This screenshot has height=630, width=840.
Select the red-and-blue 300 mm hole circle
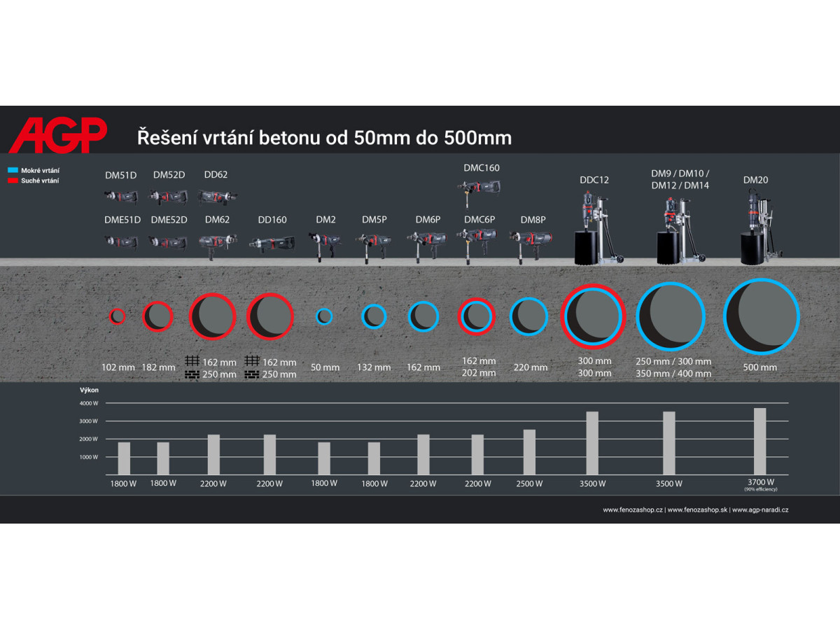(x=594, y=316)
